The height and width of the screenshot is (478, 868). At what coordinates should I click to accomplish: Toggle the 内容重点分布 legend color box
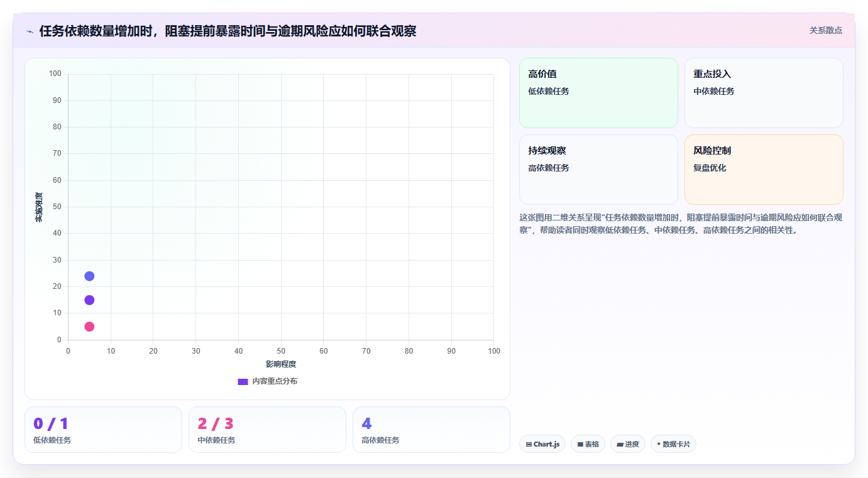point(243,381)
